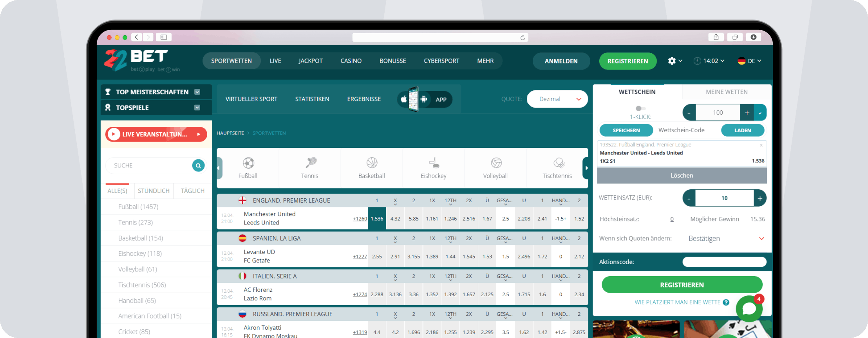The height and width of the screenshot is (338, 868).
Task: Select the Eishockey sport icon
Action: click(434, 162)
